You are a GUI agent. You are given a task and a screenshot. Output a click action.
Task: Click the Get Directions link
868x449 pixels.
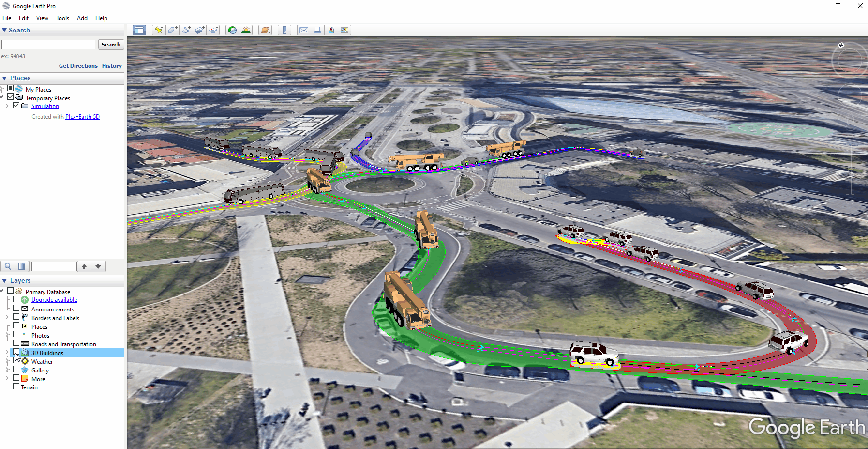78,66
